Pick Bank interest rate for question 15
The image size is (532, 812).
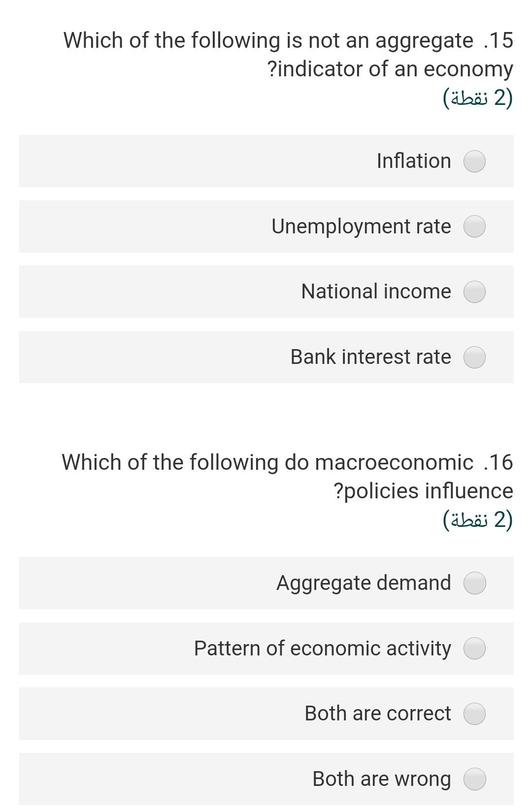(x=474, y=357)
